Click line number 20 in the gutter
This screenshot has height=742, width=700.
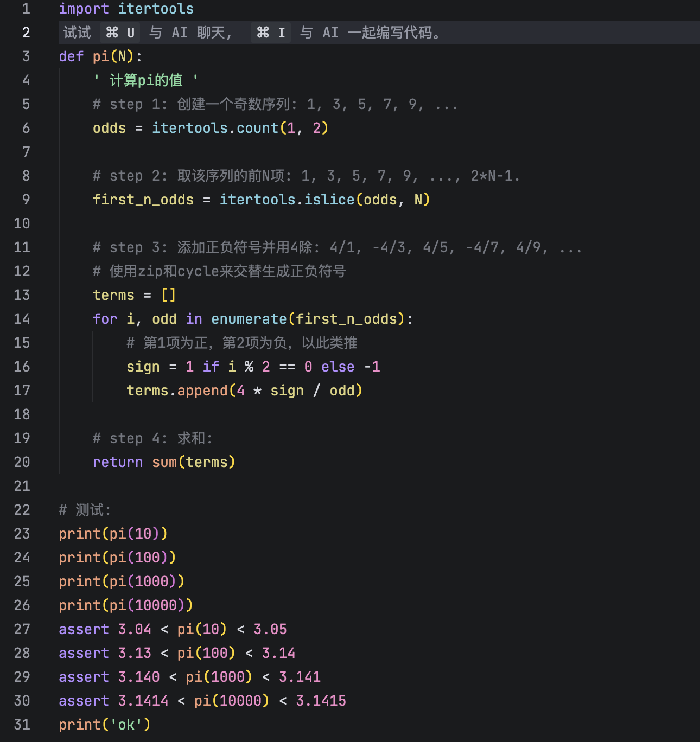pyautogui.click(x=22, y=462)
